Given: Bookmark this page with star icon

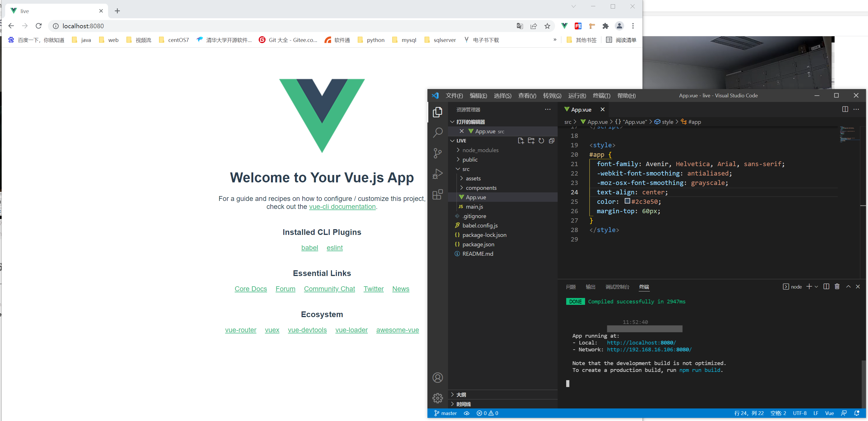Looking at the screenshot, I should tap(547, 26).
